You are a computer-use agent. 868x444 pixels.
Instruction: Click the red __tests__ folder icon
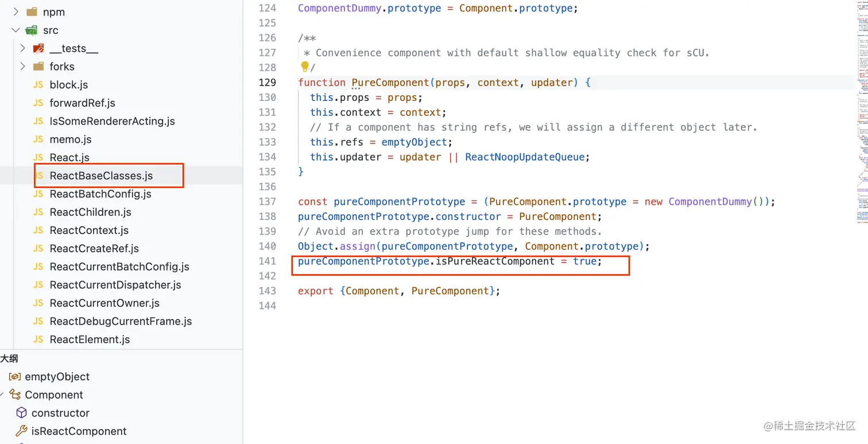38,48
